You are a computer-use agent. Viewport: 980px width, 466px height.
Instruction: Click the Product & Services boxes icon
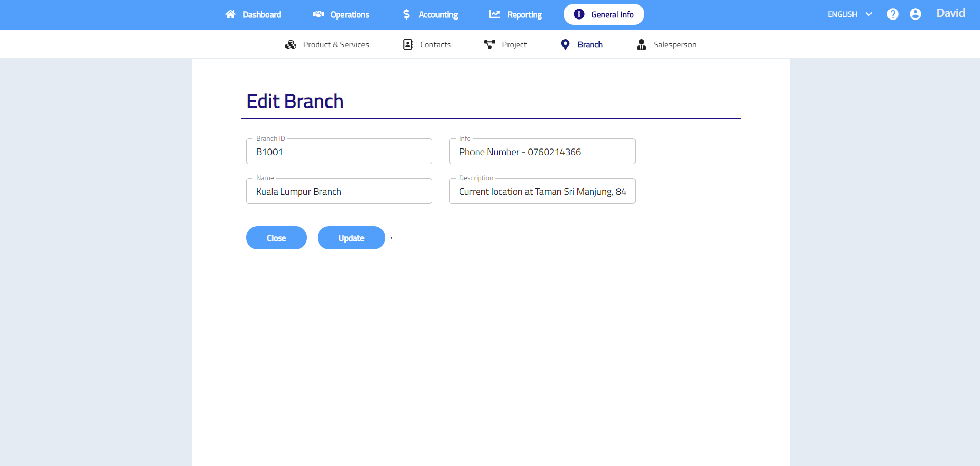pos(291,45)
